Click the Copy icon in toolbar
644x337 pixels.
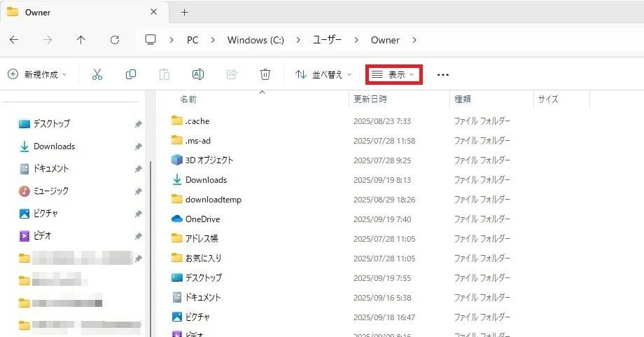(131, 74)
